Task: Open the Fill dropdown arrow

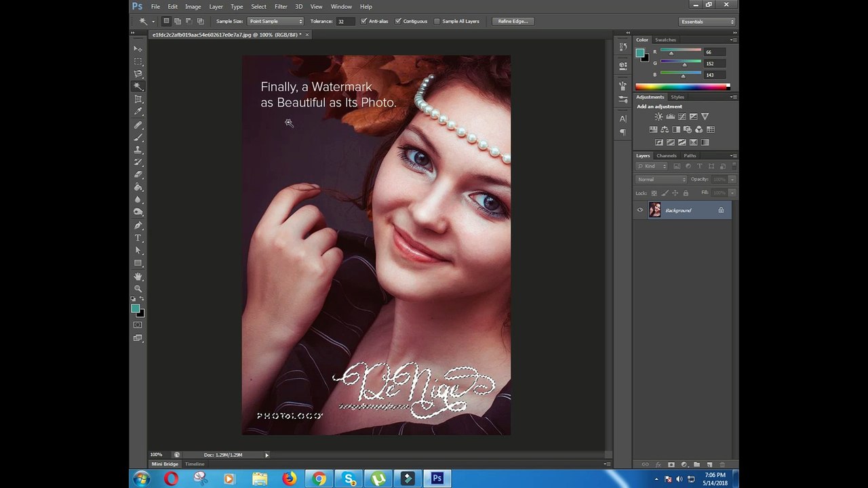Action: (x=732, y=193)
